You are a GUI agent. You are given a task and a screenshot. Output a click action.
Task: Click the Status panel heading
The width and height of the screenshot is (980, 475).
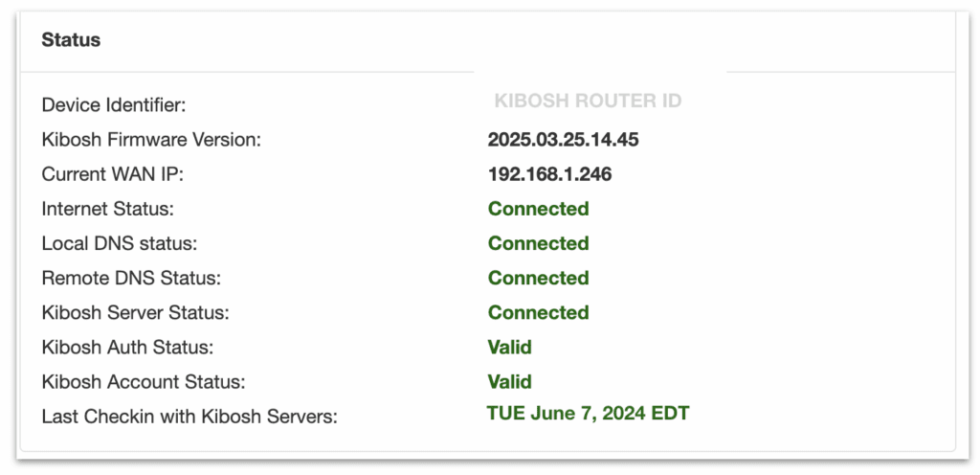(x=71, y=40)
